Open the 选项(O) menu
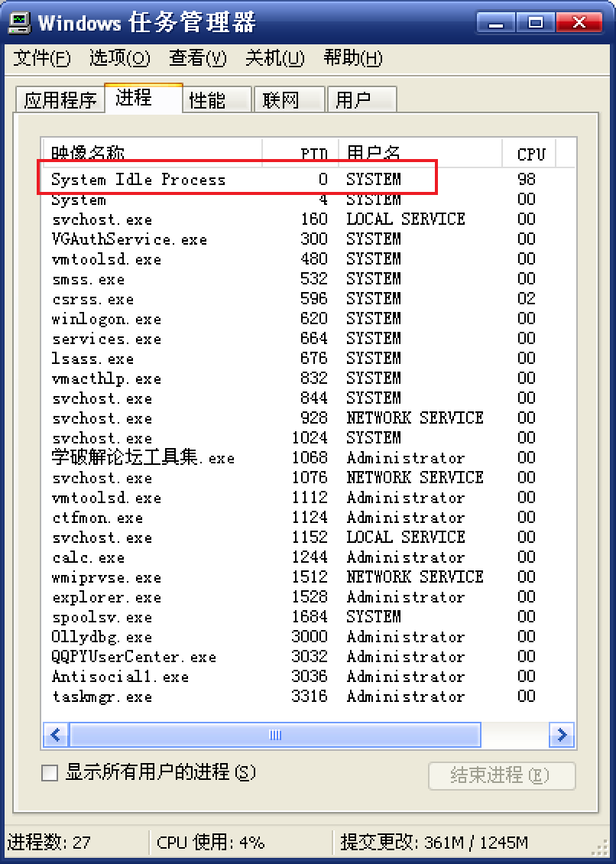 point(119,58)
